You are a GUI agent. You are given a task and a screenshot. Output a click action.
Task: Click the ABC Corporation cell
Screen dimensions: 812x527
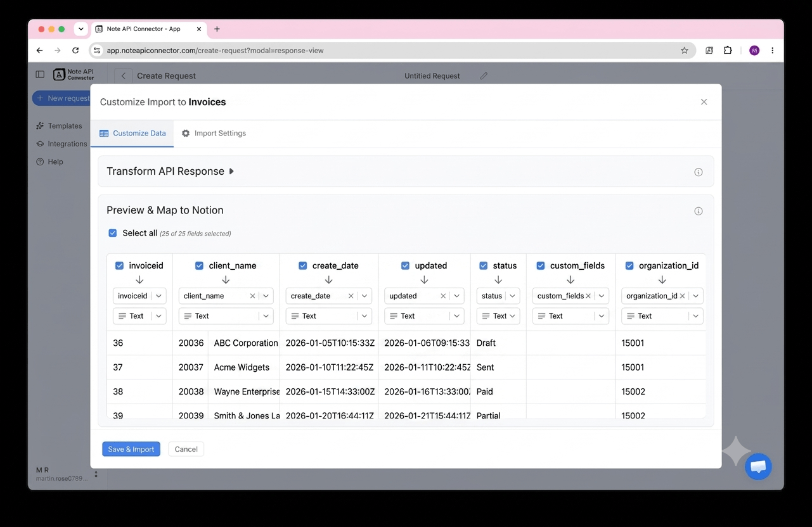point(244,343)
